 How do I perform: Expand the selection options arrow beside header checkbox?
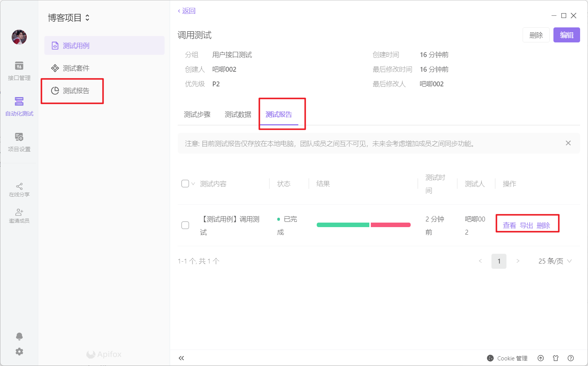point(193,184)
